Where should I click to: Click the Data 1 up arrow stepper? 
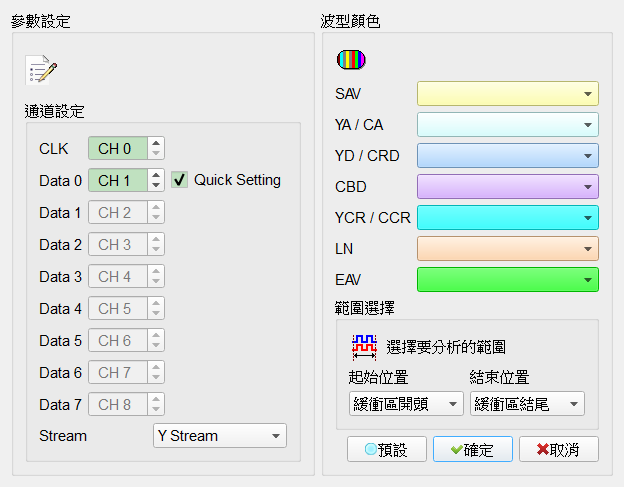pos(156,207)
